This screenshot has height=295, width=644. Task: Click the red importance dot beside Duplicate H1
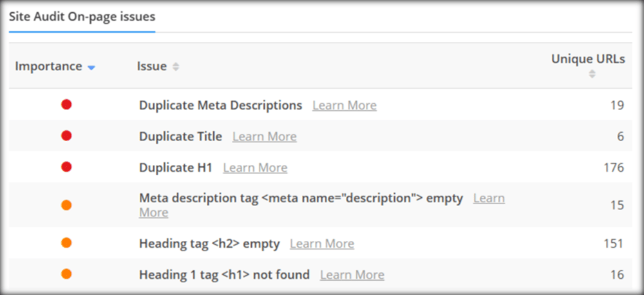pos(66,167)
